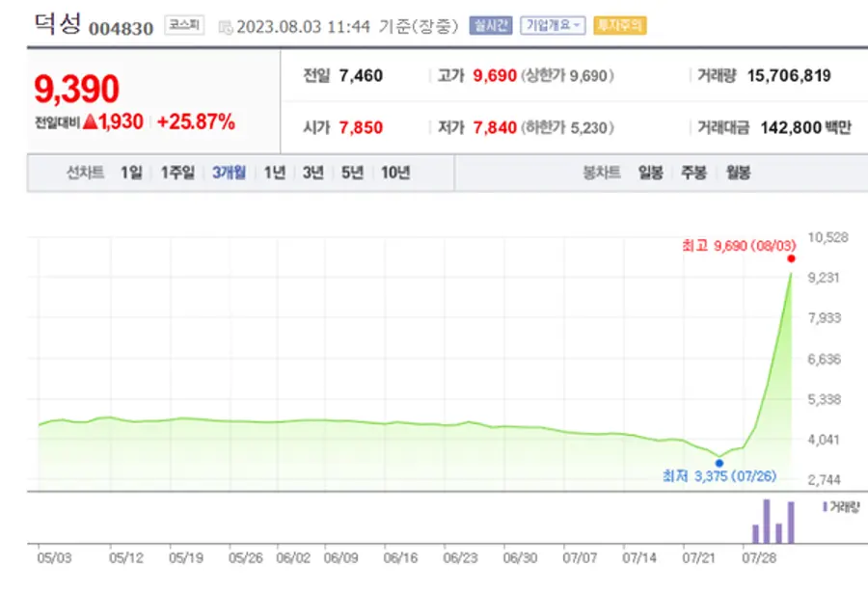Click the blue 최저 3,375 point marker

click(719, 463)
